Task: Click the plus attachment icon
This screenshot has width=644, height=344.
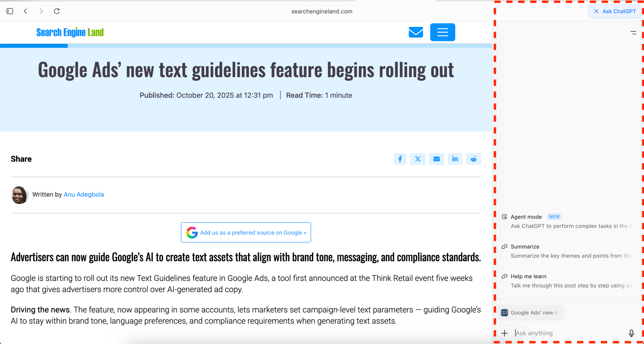Action: [504, 333]
